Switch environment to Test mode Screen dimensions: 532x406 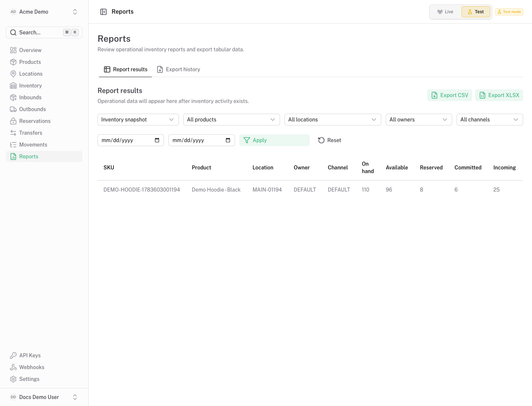[x=475, y=12]
